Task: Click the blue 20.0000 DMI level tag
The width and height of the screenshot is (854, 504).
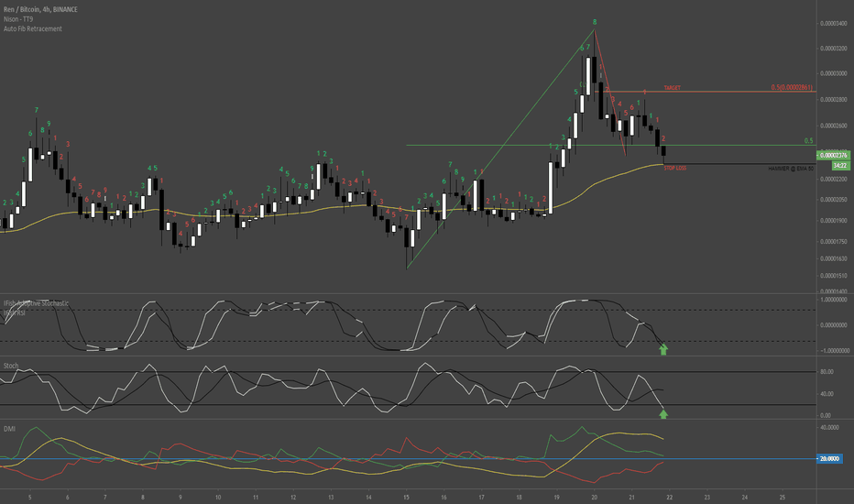Action: coord(830,459)
